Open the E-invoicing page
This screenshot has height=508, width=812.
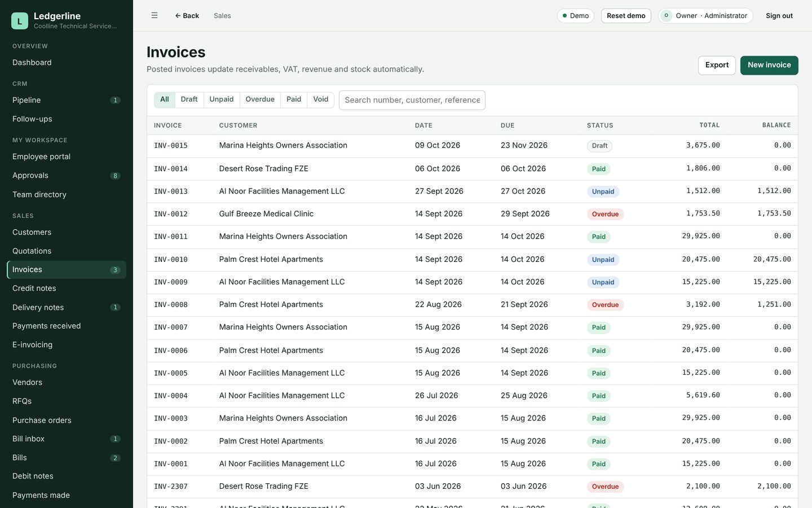click(67, 345)
